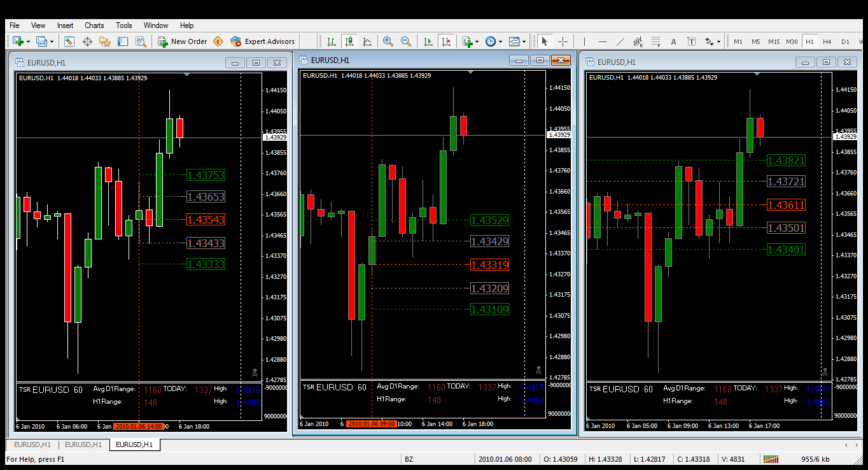The image size is (868, 470).
Task: Toggle chart auto scroll
Action: point(428,41)
